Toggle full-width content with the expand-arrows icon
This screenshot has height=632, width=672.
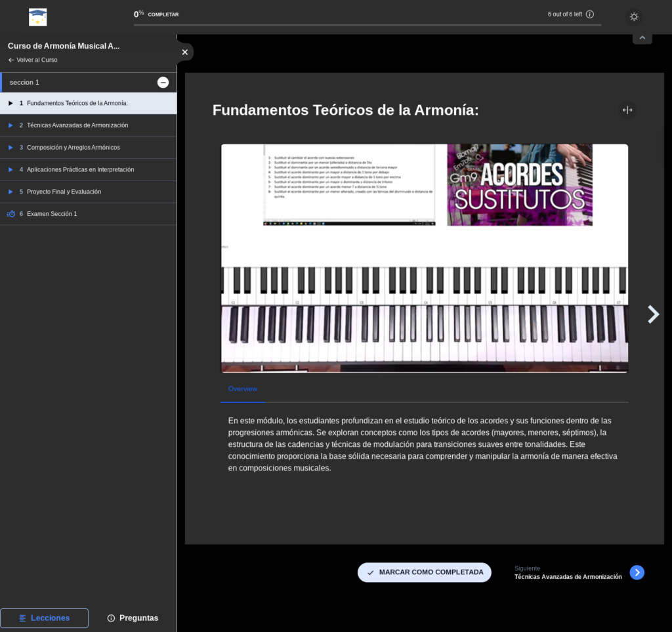coord(627,110)
